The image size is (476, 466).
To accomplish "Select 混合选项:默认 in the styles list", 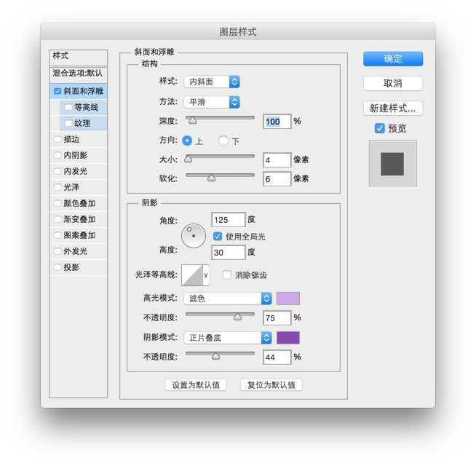I will [78, 74].
